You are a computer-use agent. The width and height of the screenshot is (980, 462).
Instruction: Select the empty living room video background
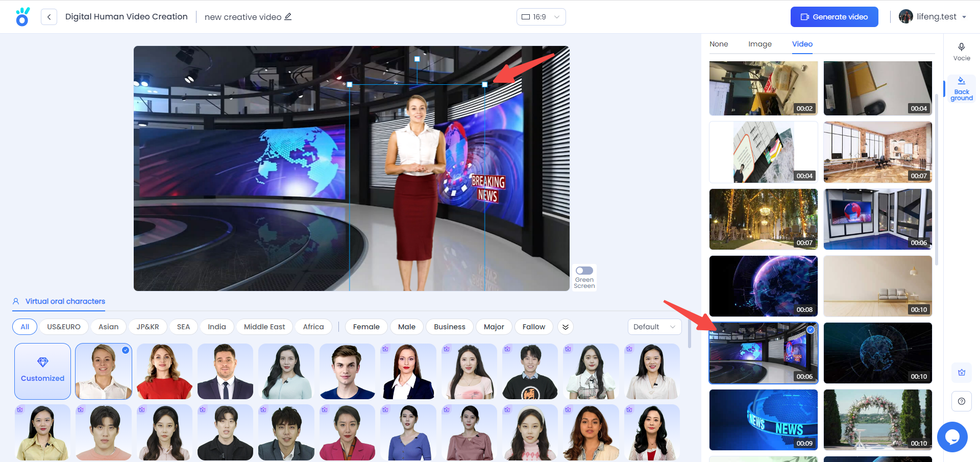[x=878, y=286]
